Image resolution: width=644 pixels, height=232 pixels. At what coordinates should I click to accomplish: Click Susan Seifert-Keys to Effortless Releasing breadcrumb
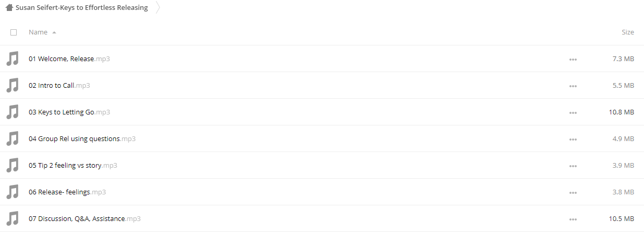coord(81,7)
